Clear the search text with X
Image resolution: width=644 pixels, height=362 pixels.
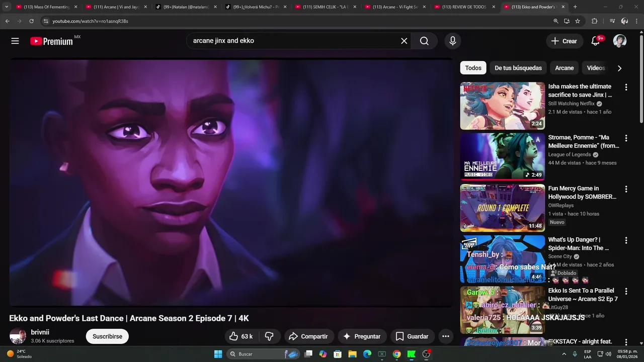[404, 41]
